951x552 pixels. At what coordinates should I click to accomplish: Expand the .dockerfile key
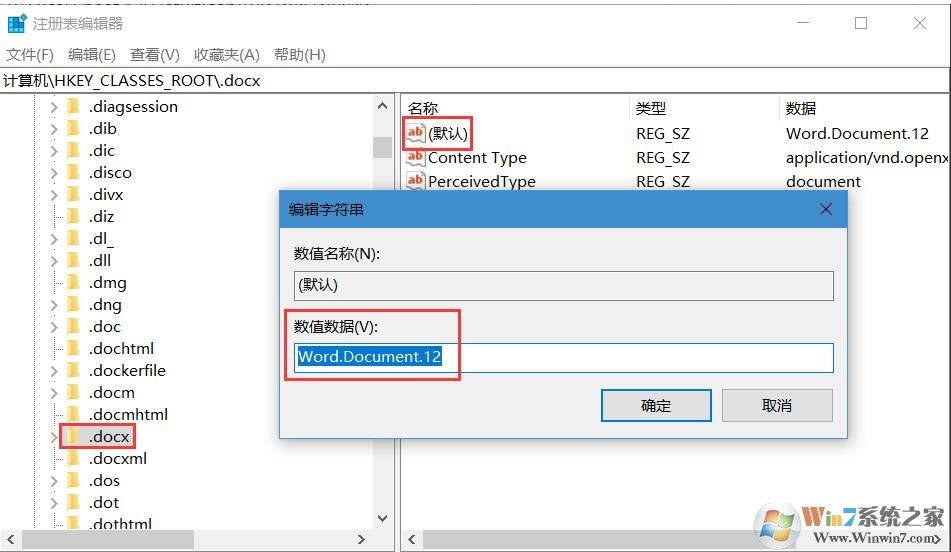tap(54, 371)
